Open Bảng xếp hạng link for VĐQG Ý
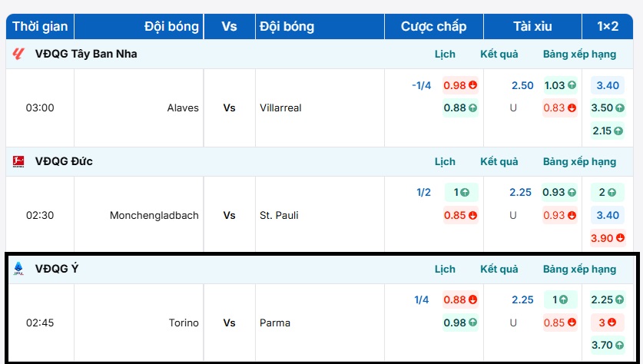The image size is (643, 364). pyautogui.click(x=579, y=269)
